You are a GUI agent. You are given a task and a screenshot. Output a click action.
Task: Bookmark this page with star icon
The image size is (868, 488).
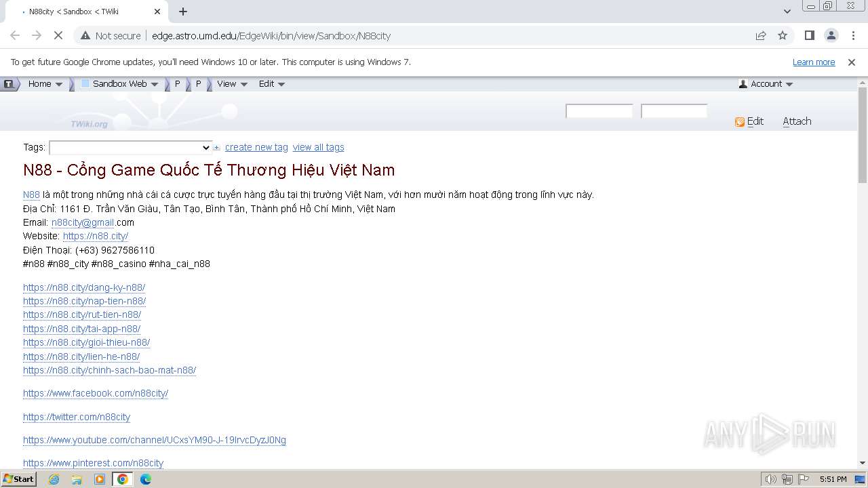pos(783,35)
